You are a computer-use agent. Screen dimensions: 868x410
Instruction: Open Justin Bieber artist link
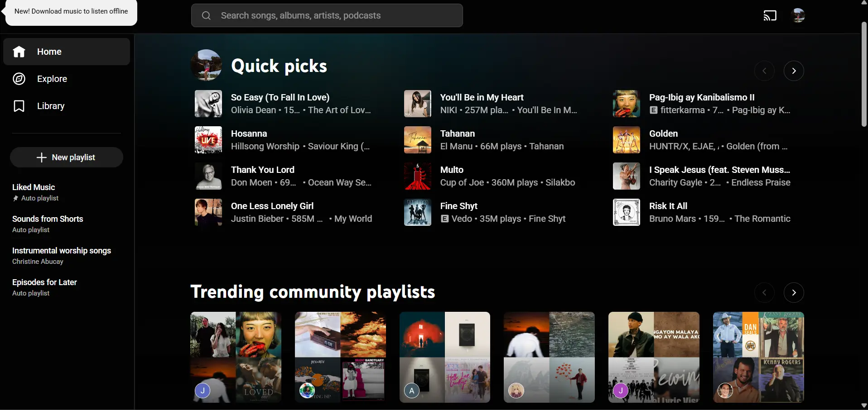pyautogui.click(x=257, y=219)
